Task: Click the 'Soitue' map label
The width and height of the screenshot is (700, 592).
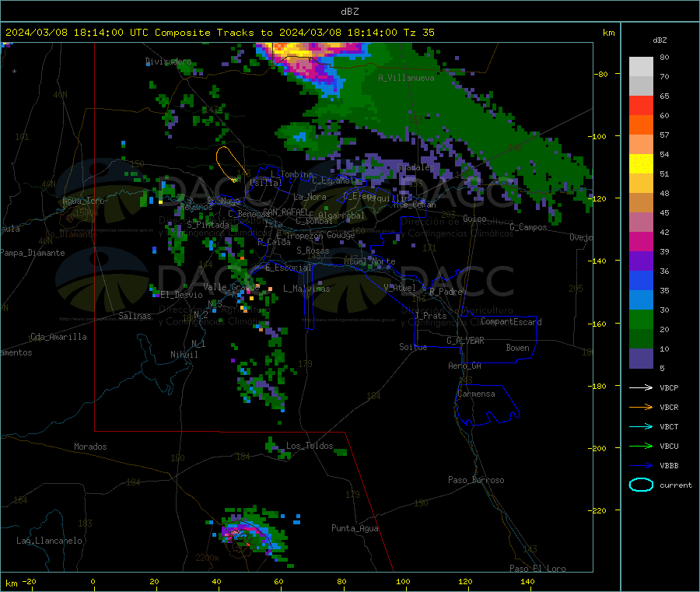Action: pos(413,347)
